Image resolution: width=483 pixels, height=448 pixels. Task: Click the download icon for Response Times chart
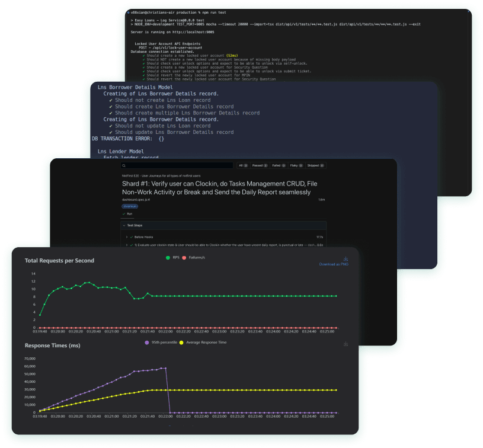click(x=346, y=344)
